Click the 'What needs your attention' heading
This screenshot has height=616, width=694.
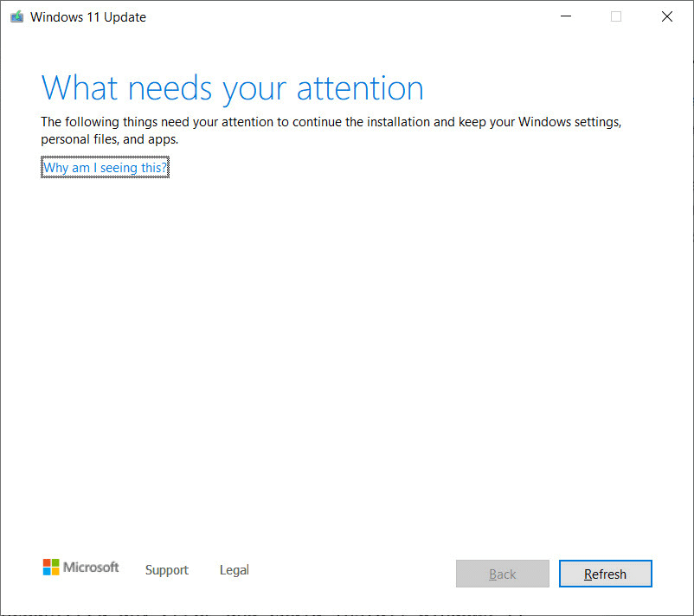tap(233, 89)
